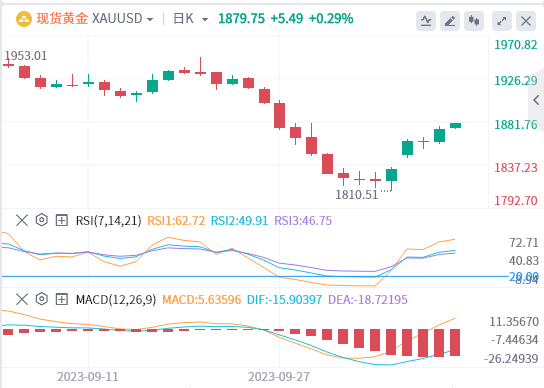Add indicator below MACD panel
This screenshot has height=388, width=544.
coord(61,299)
